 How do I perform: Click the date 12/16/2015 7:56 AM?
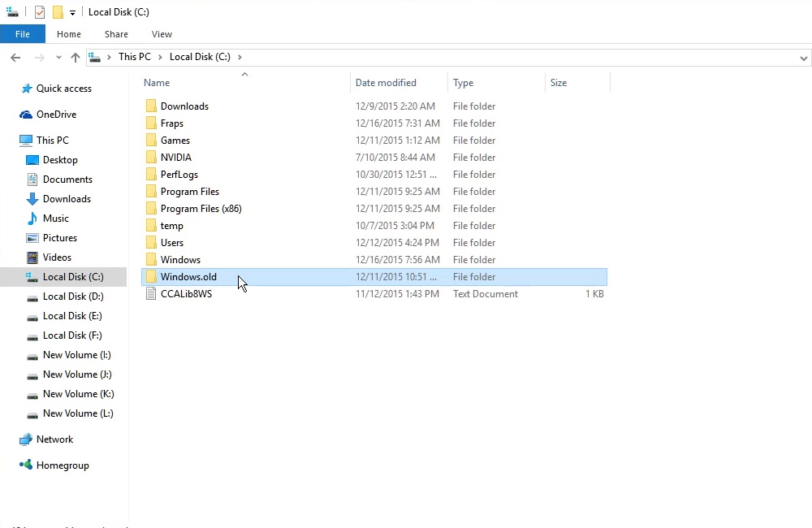pos(398,260)
